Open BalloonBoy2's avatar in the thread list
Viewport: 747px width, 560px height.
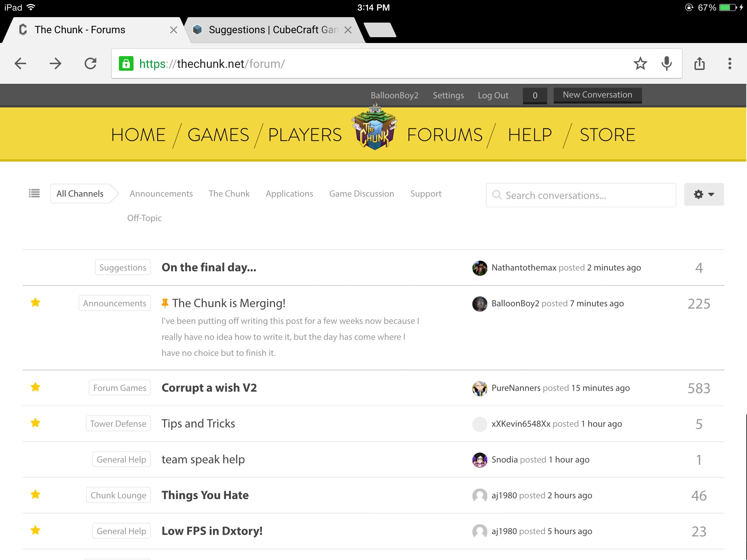click(480, 304)
